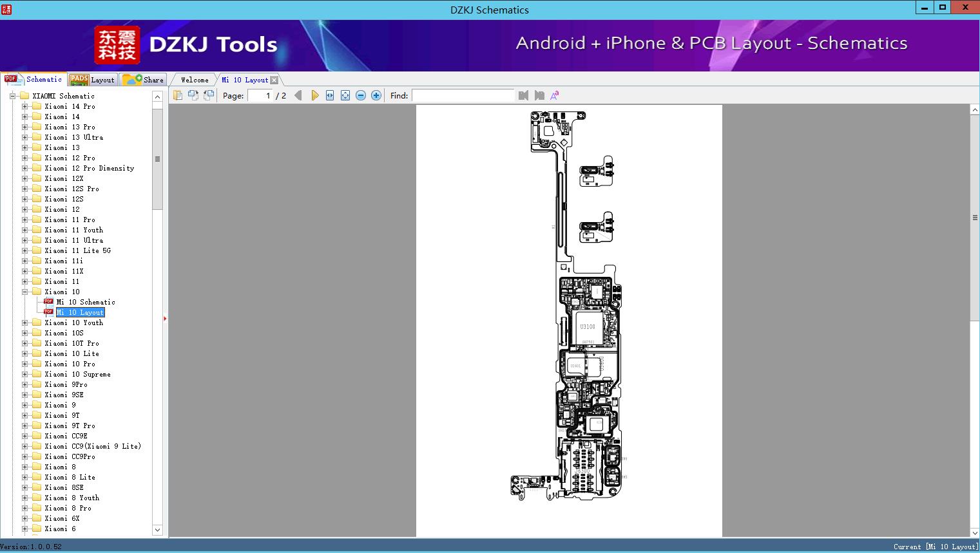
Task: Click the Xiaomi 9Pro folder icon
Action: 37,384
